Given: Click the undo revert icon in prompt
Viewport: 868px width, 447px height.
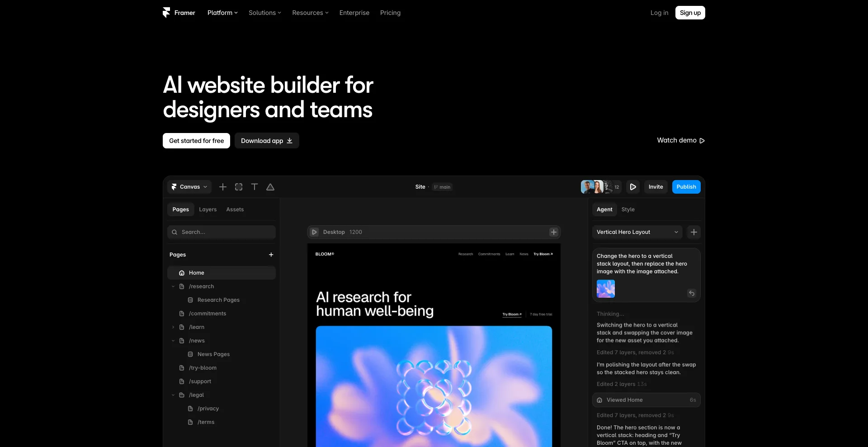Looking at the screenshot, I should coord(692,293).
